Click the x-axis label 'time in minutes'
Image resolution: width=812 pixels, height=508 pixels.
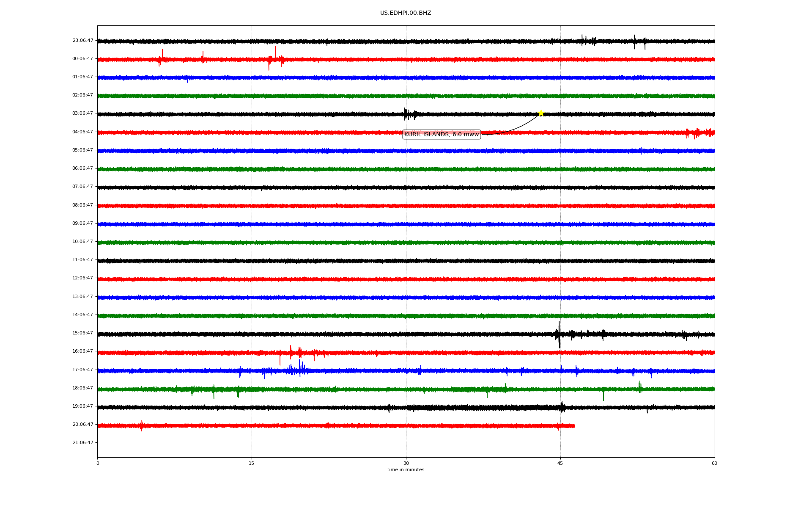click(x=406, y=470)
